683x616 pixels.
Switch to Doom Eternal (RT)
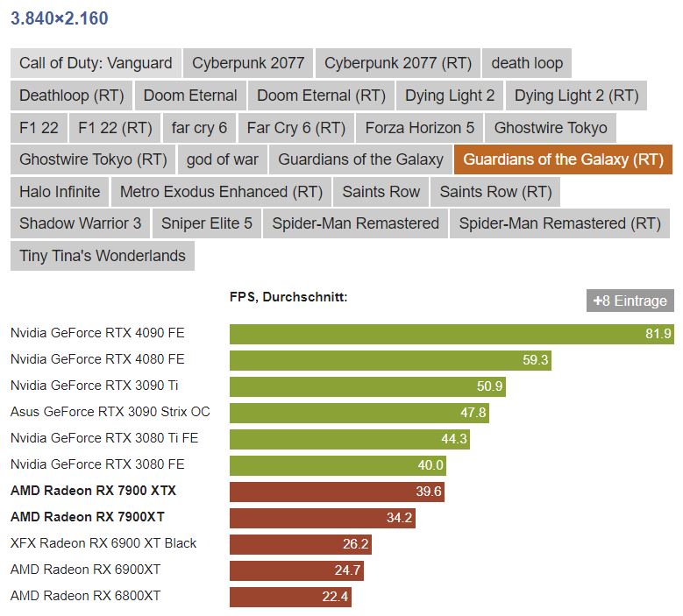[321, 96]
